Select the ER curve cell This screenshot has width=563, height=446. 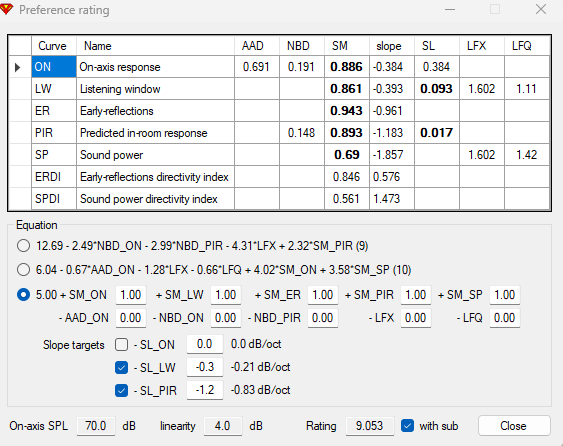click(x=54, y=111)
